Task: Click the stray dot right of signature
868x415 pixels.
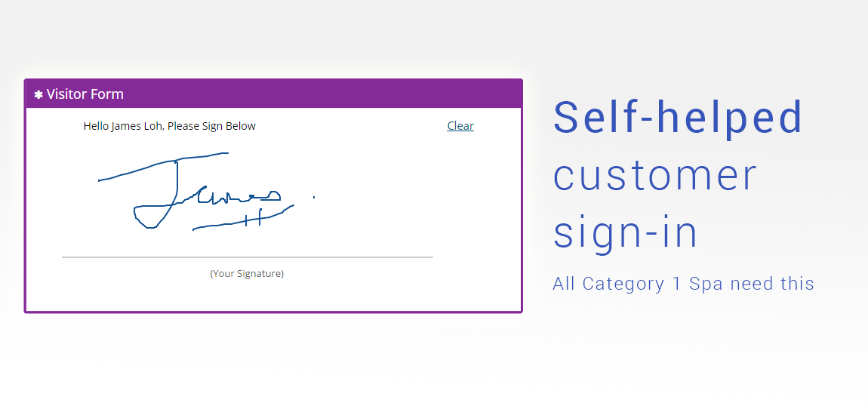Action: pos(314,198)
